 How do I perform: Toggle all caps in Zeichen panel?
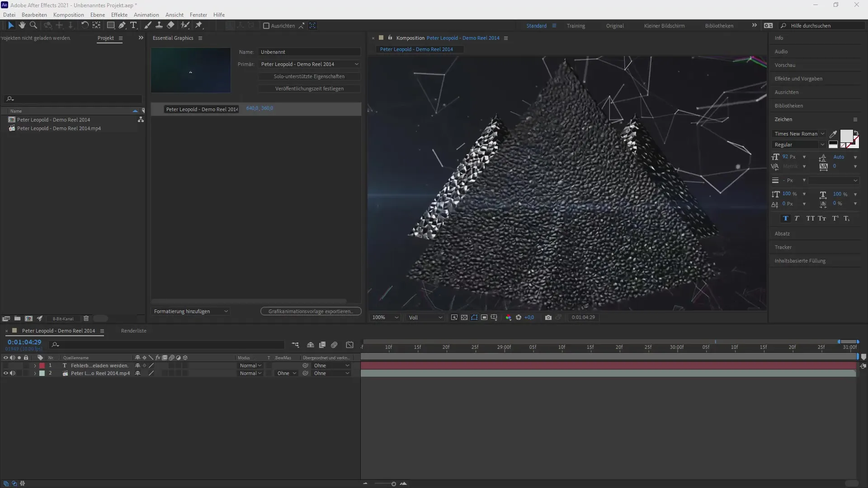(810, 219)
